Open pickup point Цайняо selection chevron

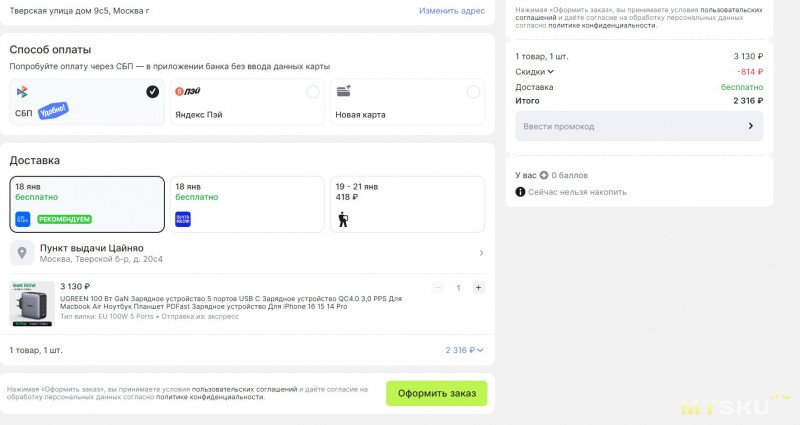[481, 254]
